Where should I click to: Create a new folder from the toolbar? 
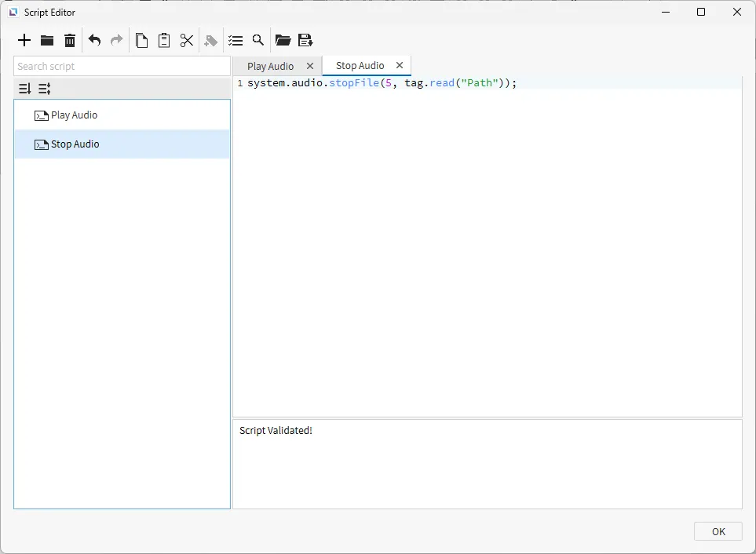click(47, 40)
